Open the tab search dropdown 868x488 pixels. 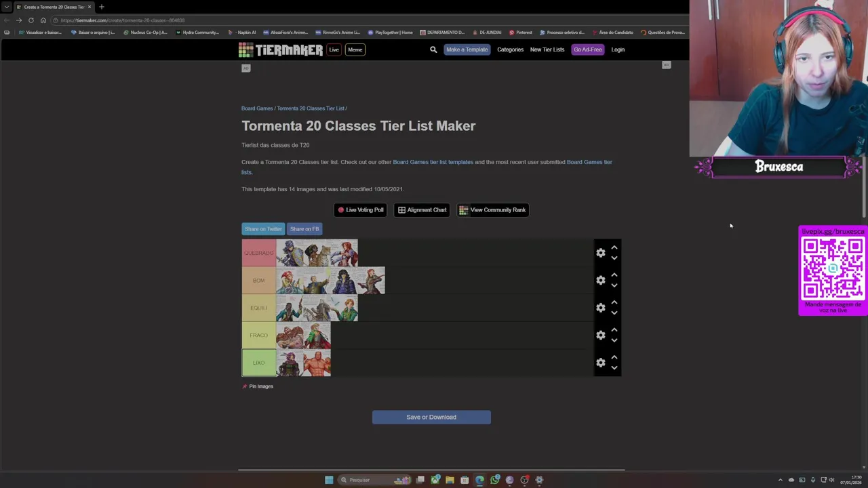(x=6, y=7)
